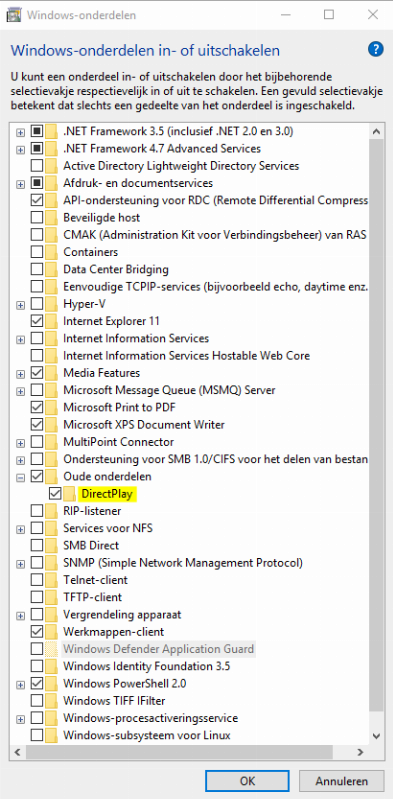The image size is (393, 799).
Task: Expand the SNMP node
Action: [20, 563]
